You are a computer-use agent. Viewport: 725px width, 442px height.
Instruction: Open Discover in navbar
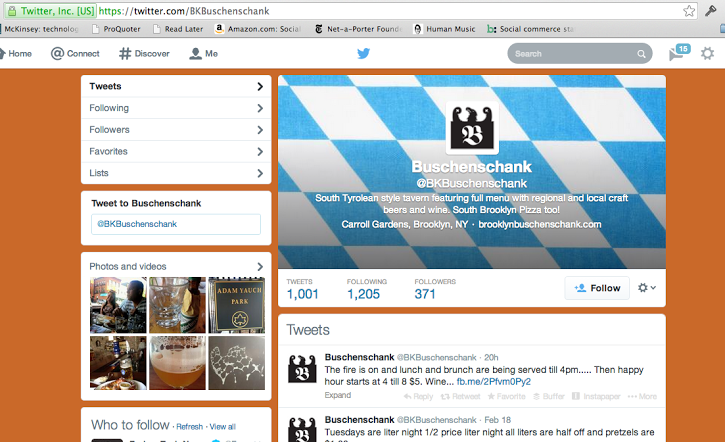click(x=144, y=54)
